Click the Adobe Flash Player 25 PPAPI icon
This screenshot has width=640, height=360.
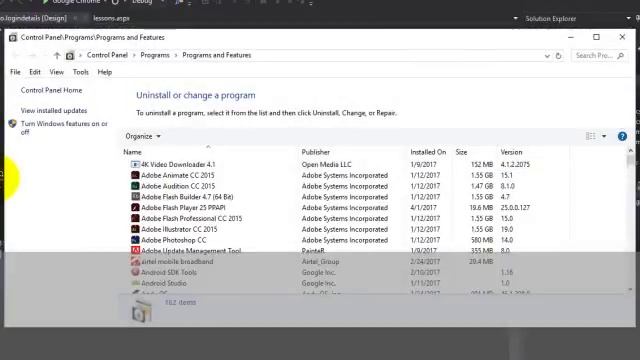click(135, 208)
